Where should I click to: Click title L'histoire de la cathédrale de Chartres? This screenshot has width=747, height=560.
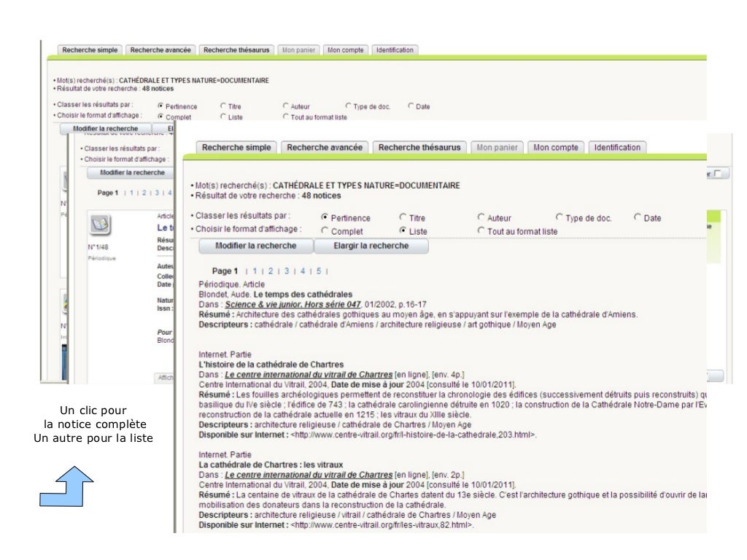[271, 365]
